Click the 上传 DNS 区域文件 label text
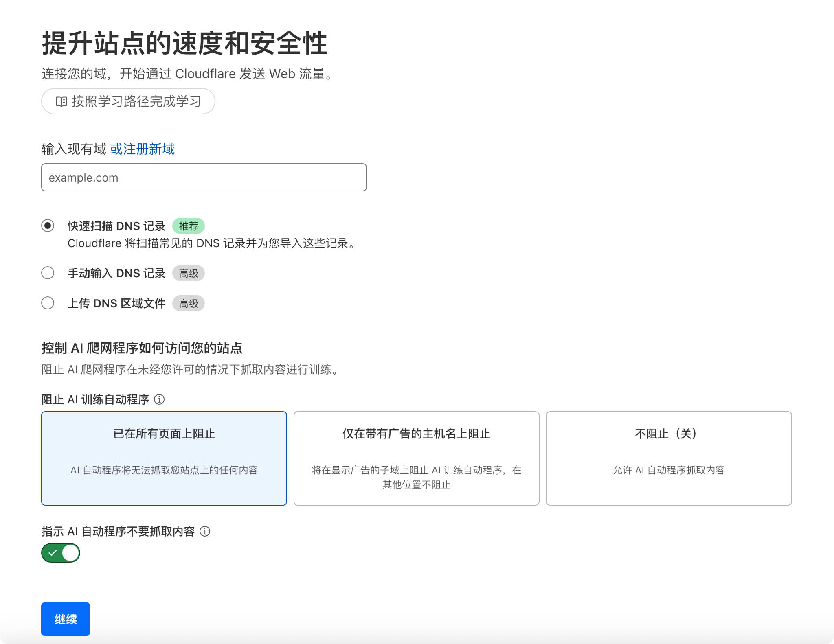Image resolution: width=834 pixels, height=644 pixels. pos(116,303)
